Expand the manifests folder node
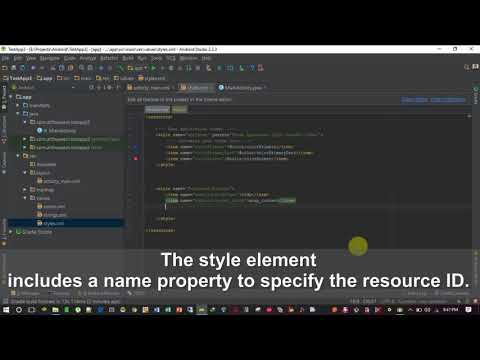Screen dimensions: 480x360 [x=18, y=105]
